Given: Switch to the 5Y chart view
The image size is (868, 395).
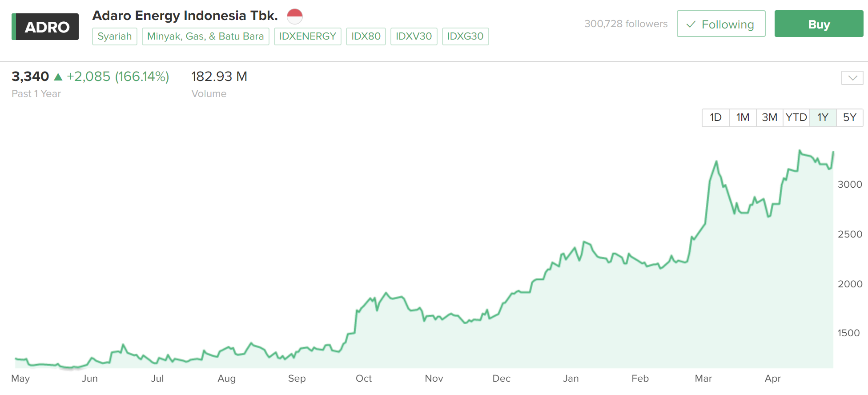Looking at the screenshot, I should 849,117.
